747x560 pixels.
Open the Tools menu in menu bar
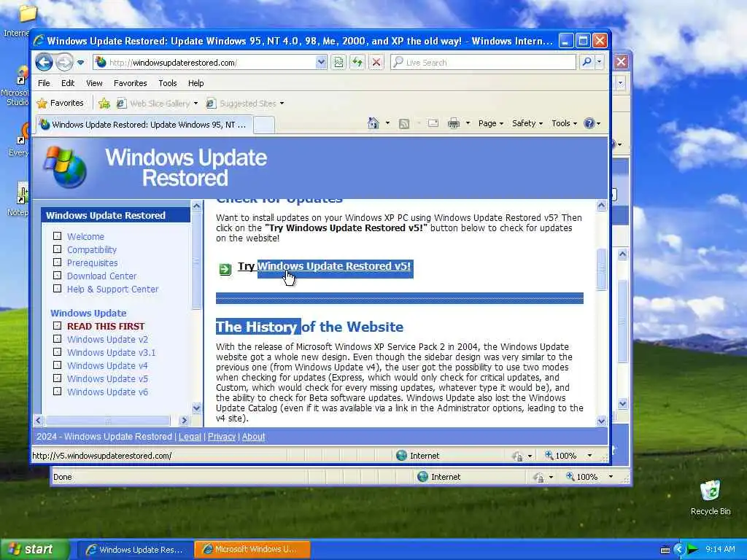click(x=168, y=83)
